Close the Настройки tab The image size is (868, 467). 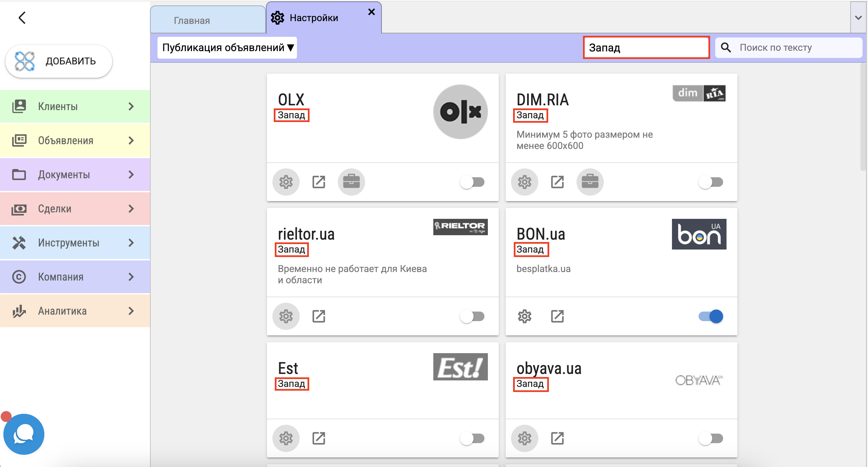pos(372,12)
